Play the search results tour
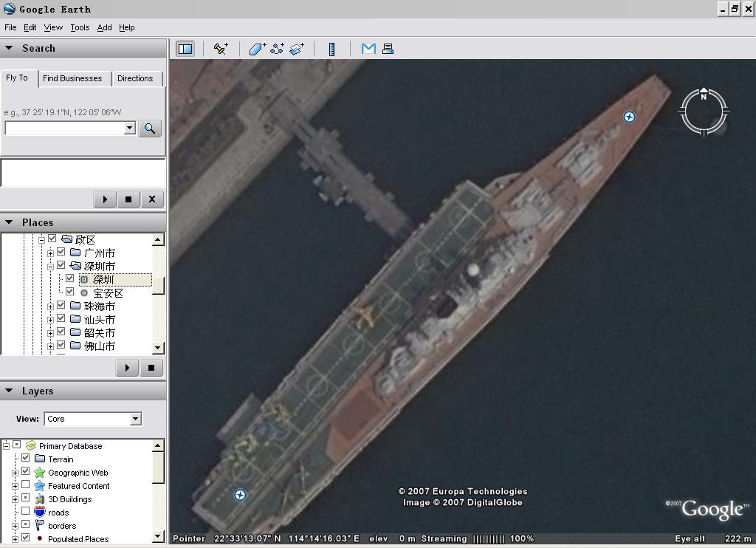 tap(105, 199)
